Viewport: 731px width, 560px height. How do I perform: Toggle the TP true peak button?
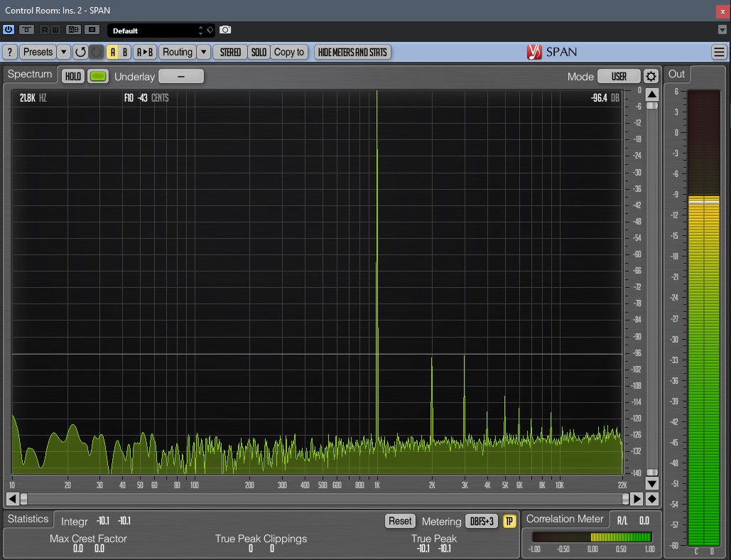point(509,521)
